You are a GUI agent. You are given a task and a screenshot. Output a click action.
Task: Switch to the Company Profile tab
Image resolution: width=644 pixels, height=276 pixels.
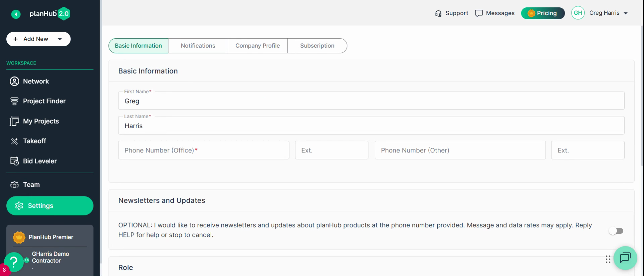(258, 46)
